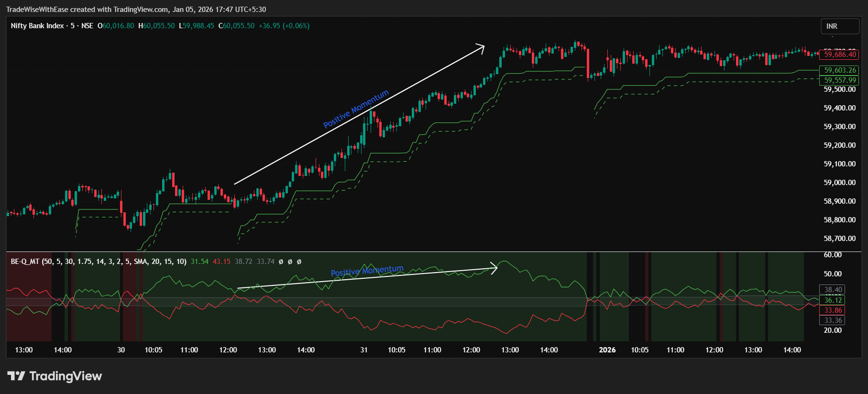868x394 pixels.
Task: Click the gray 38.72 indicator value
Action: point(243,262)
